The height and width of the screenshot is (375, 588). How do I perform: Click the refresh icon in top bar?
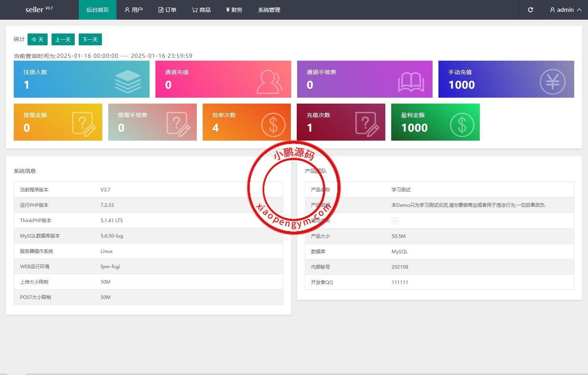pyautogui.click(x=530, y=10)
